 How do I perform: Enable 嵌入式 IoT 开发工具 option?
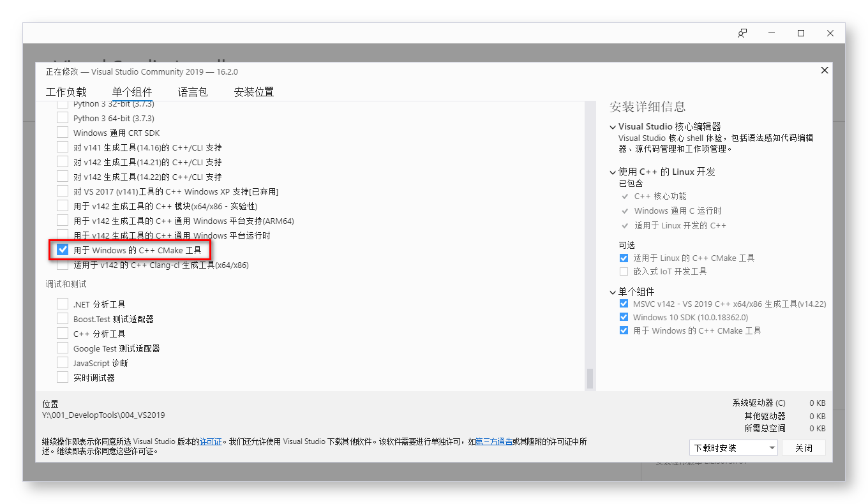623,271
